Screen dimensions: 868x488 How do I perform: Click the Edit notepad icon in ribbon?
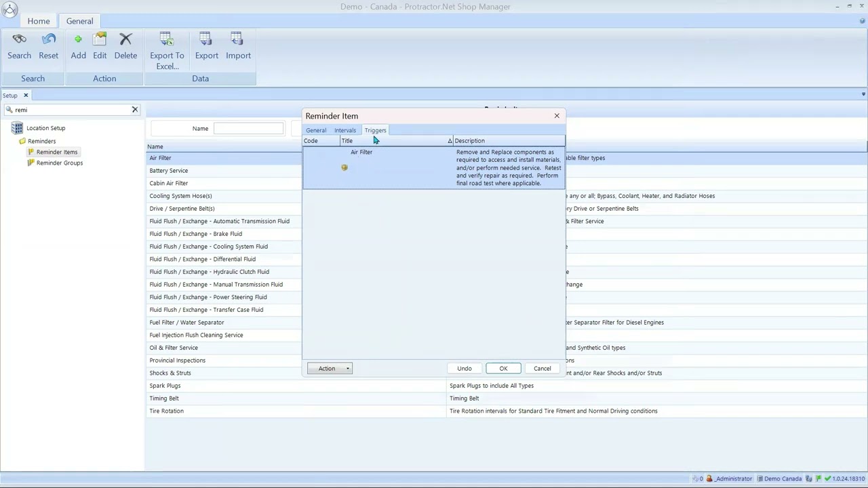pyautogui.click(x=100, y=39)
